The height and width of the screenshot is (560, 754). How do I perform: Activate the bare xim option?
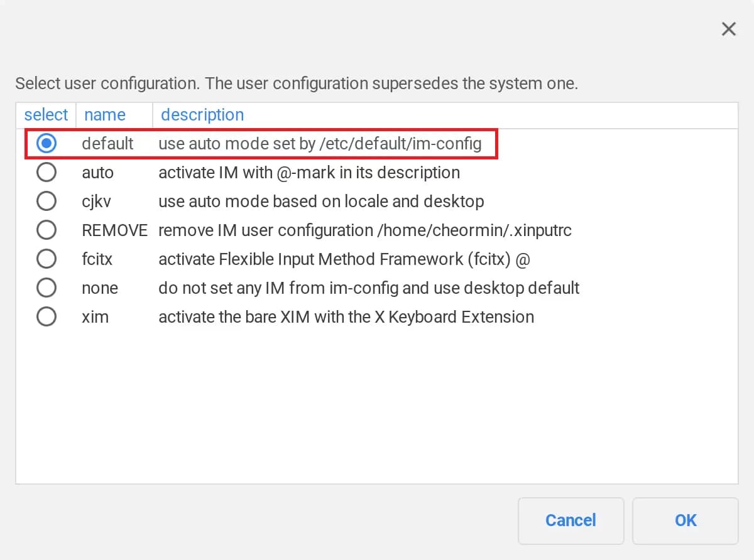point(46,316)
